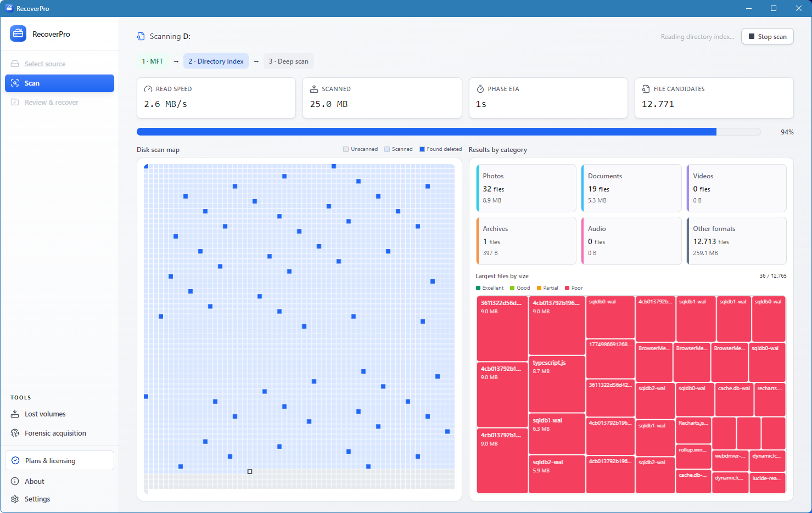The width and height of the screenshot is (812, 513).
Task: Select the 2 · Directory index phase tab
Action: pyautogui.click(x=216, y=61)
